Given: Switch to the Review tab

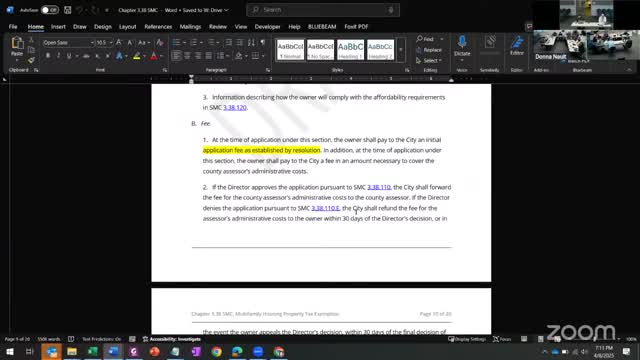Looking at the screenshot, I should (218, 27).
